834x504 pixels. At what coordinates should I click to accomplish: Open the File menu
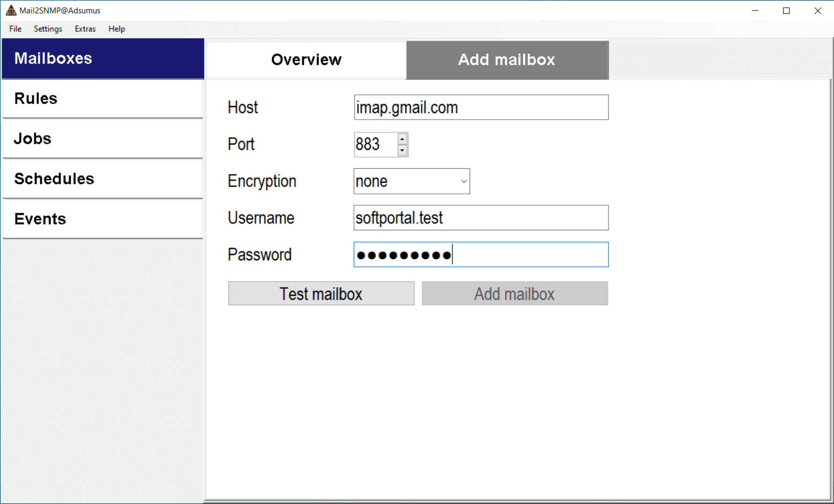(15, 29)
